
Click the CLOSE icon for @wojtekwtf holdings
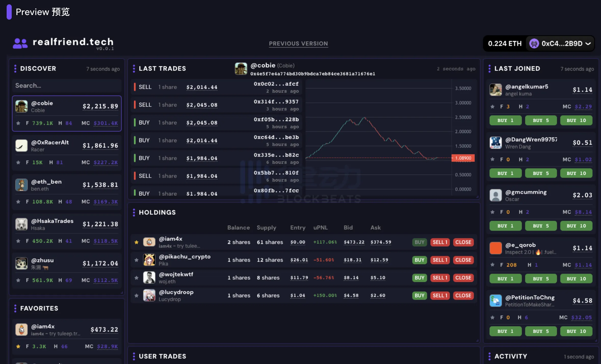tap(463, 277)
